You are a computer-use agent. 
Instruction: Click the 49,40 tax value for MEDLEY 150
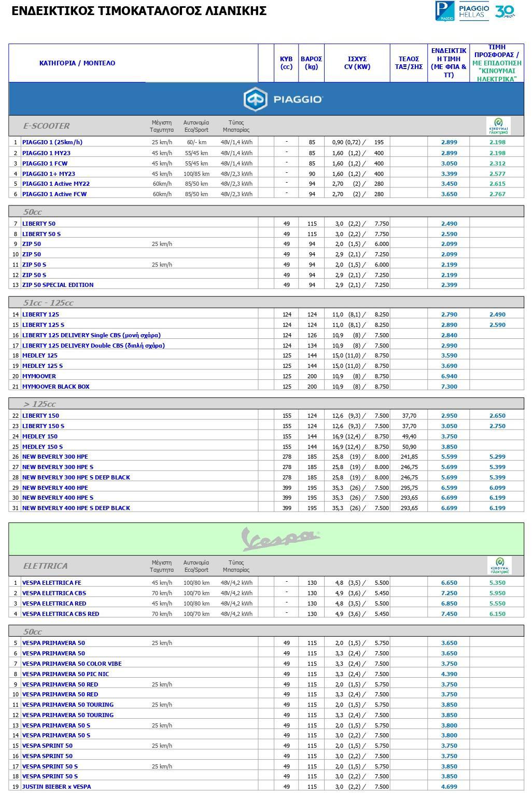tap(409, 436)
